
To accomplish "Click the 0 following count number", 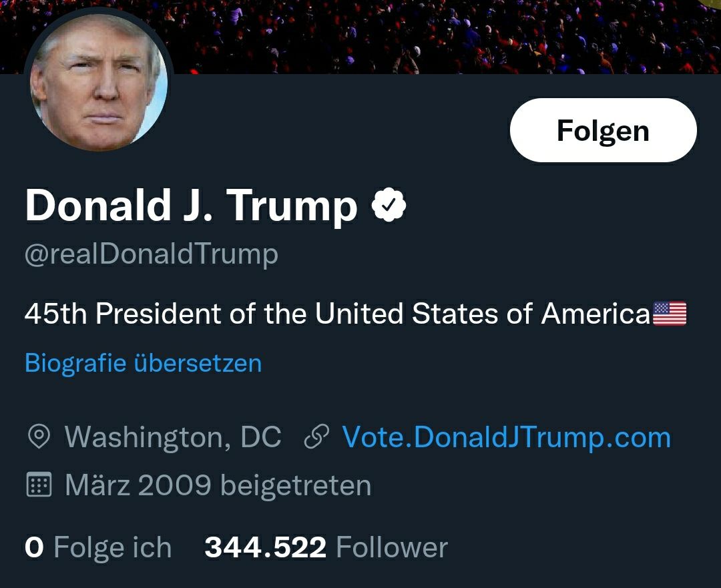I will [x=34, y=548].
